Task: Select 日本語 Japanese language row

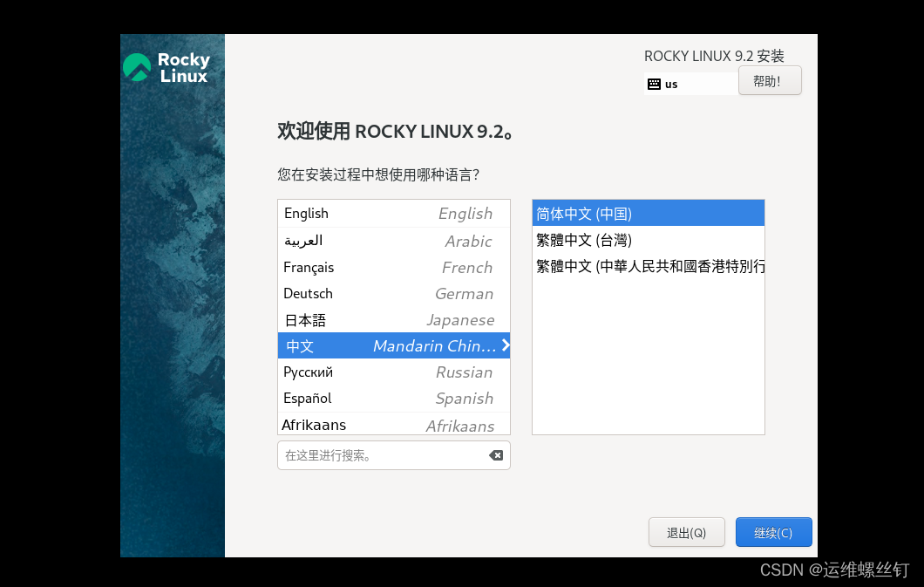Action: pyautogui.click(x=394, y=319)
